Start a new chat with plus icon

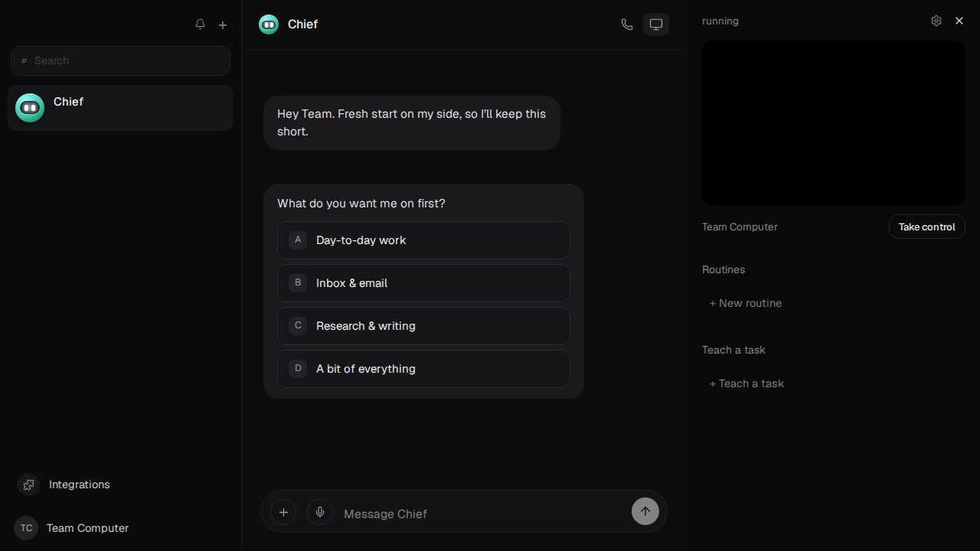[223, 24]
